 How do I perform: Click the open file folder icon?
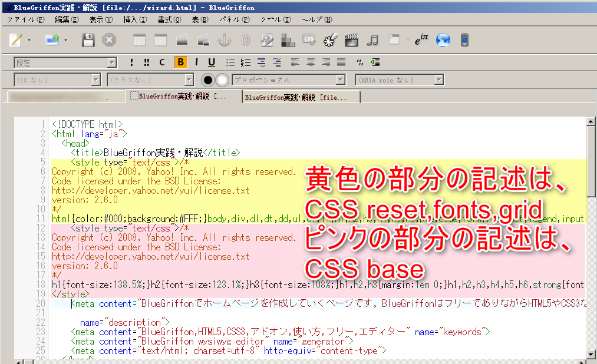pos(52,40)
